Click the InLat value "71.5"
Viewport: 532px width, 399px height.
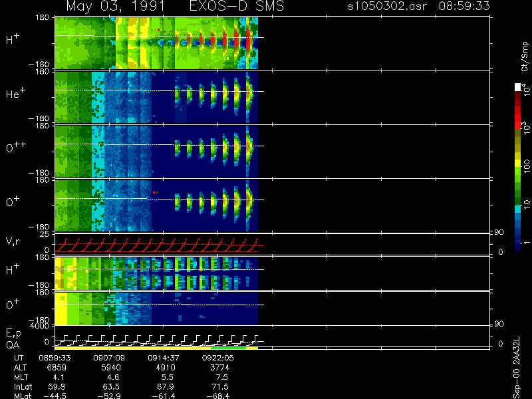coord(221,386)
